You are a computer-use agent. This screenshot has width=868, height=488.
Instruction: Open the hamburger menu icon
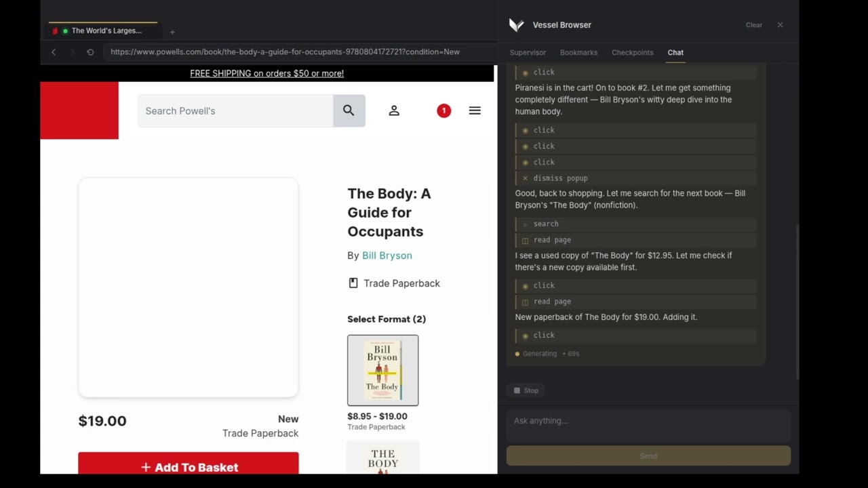point(475,110)
